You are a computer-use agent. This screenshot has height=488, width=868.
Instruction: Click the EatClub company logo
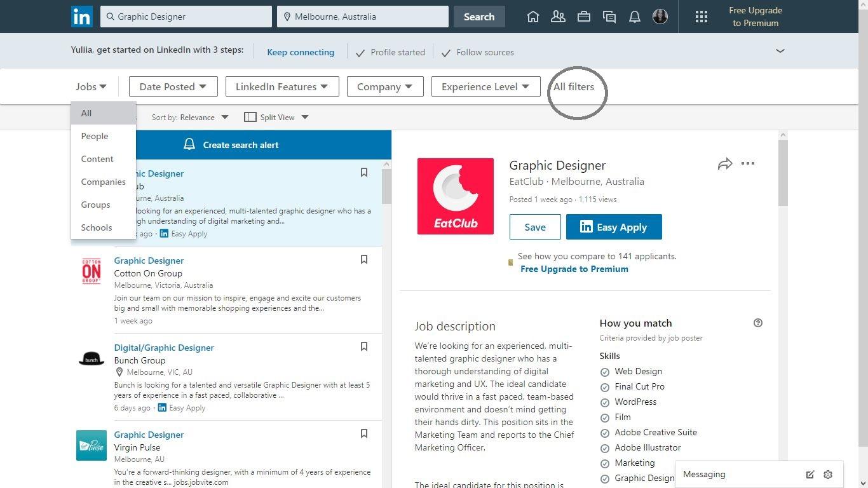[456, 196]
